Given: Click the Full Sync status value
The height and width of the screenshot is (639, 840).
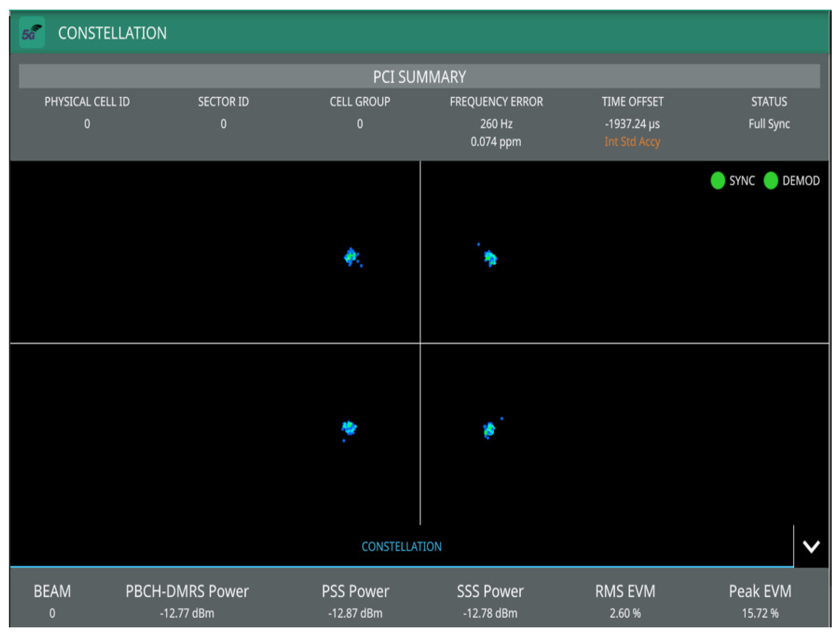Looking at the screenshot, I should [x=769, y=124].
